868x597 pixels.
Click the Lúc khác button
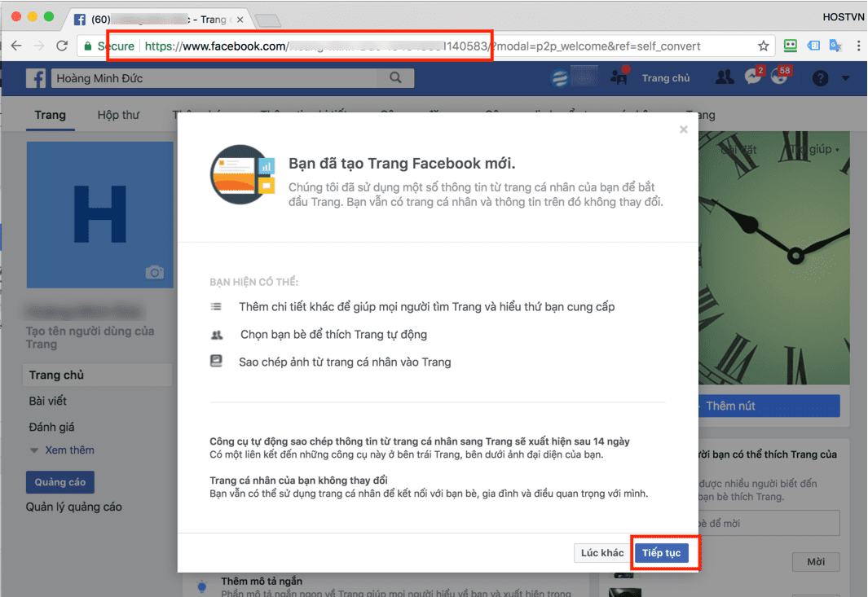tap(601, 553)
